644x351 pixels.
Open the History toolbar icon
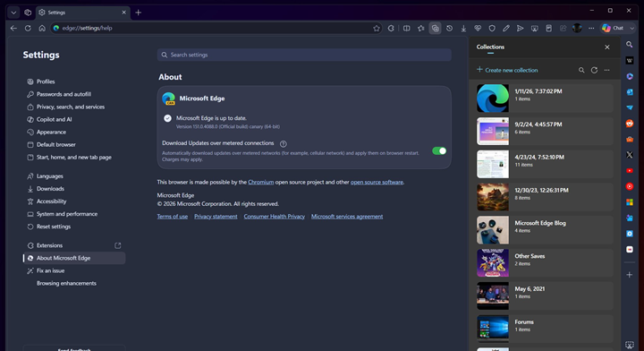click(449, 28)
